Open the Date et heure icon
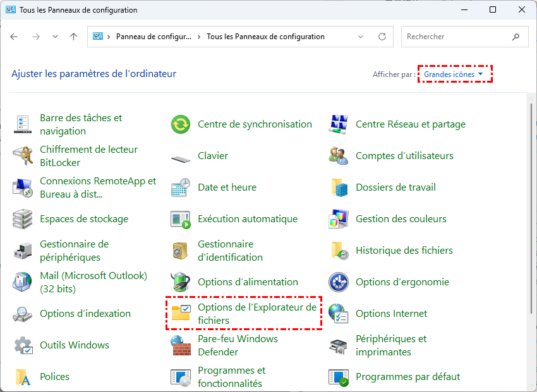The height and width of the screenshot is (392, 537). pos(181,187)
